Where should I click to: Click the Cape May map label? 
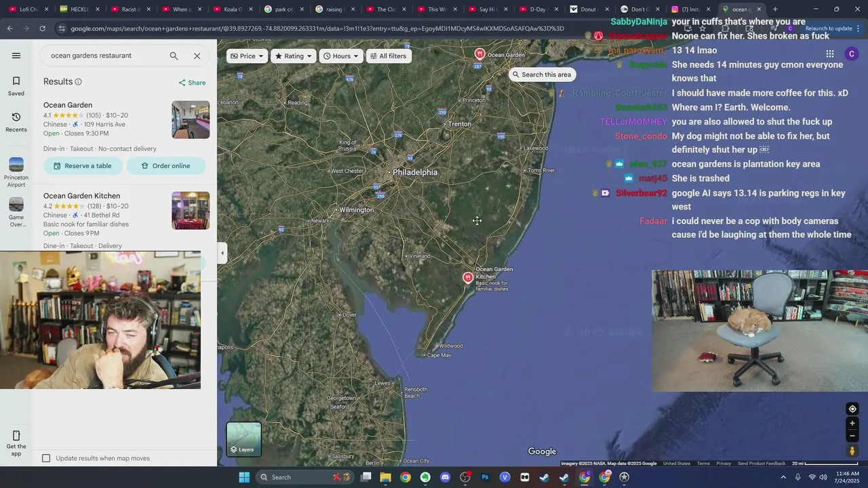coord(438,355)
